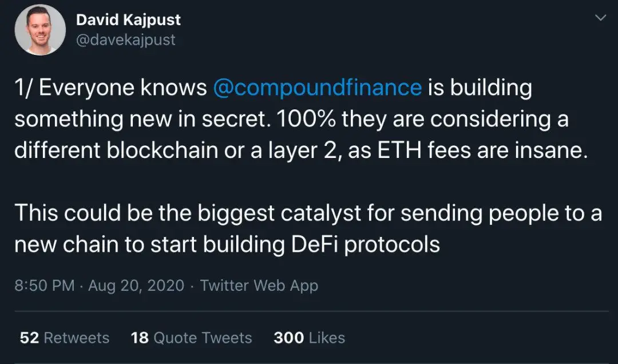Open the Twitter Web App source link

[x=259, y=286]
